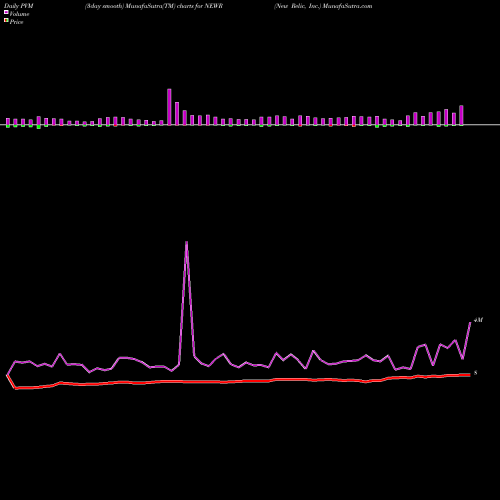Click the tallest magenta volume bar
The image size is (500, 500).
pyautogui.click(x=169, y=107)
